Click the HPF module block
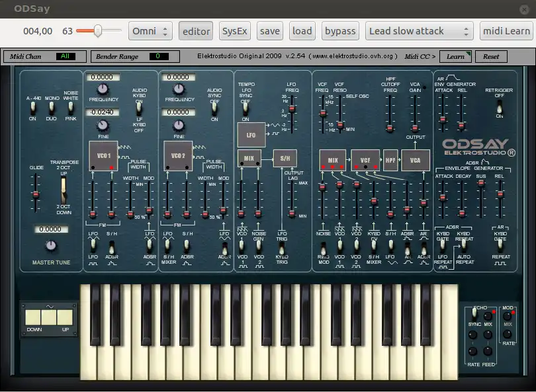 (390, 160)
